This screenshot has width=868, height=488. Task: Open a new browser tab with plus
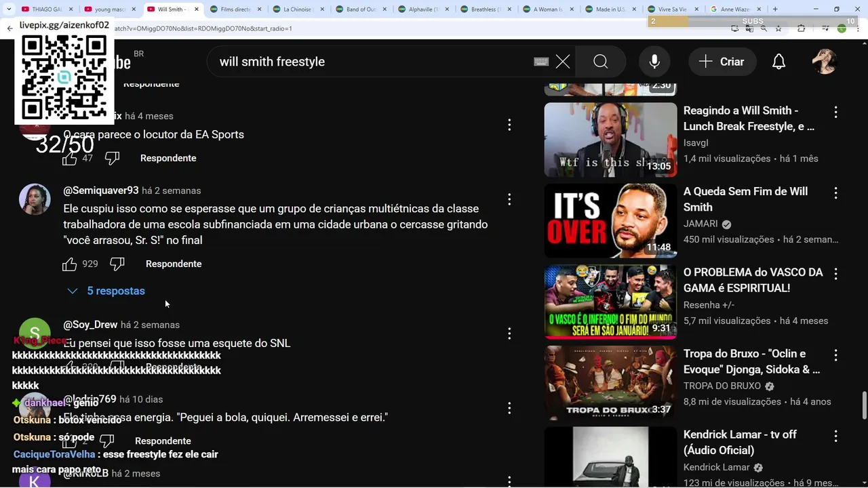[x=775, y=9]
